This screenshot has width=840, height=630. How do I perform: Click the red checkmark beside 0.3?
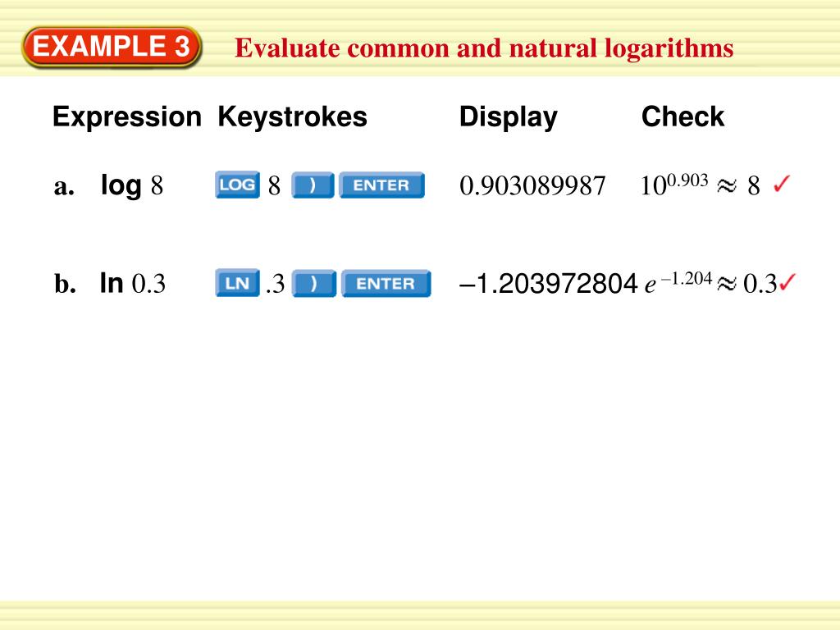787,281
